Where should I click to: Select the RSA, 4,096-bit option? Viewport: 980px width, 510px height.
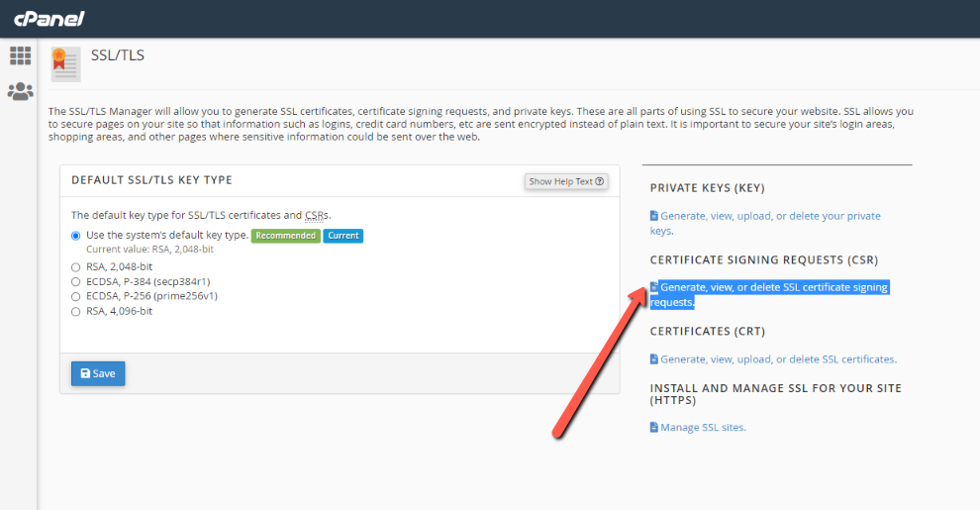point(75,311)
